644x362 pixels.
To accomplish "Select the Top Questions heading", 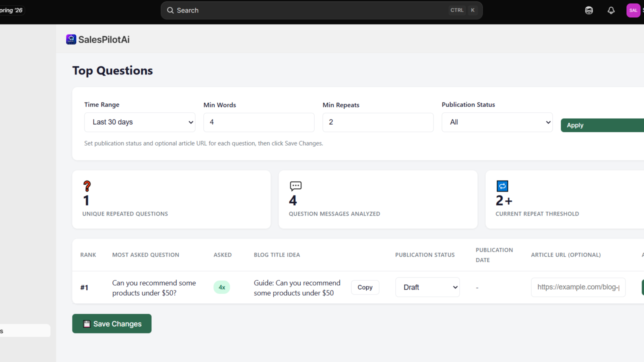I will click(113, 70).
